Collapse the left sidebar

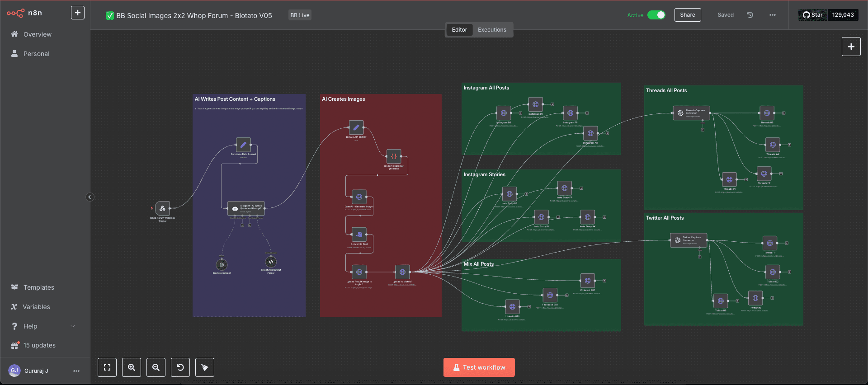90,197
